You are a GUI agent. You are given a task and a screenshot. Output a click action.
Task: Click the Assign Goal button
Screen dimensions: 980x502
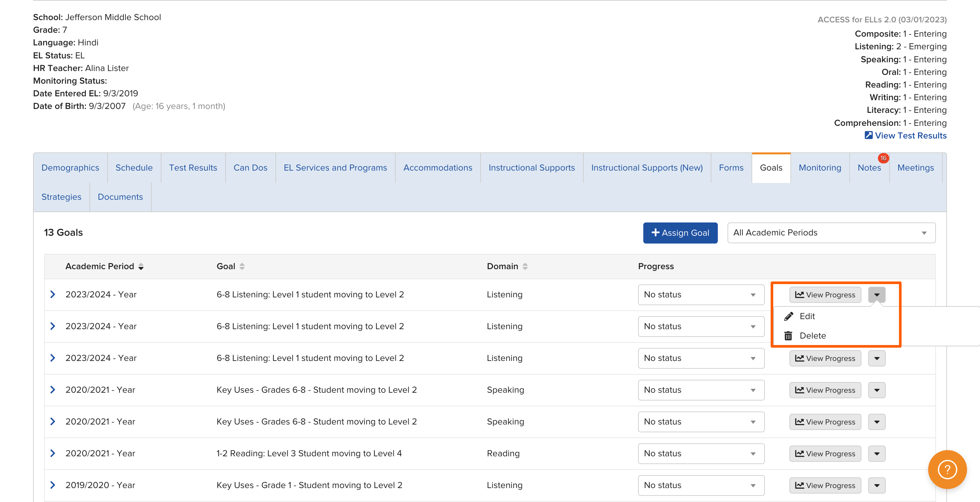tap(680, 233)
